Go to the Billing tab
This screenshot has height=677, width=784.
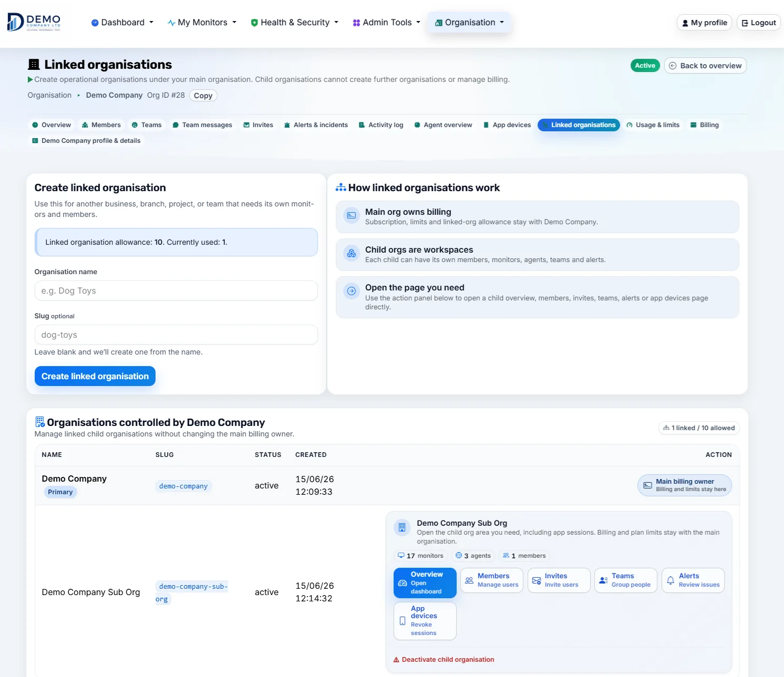coord(705,125)
